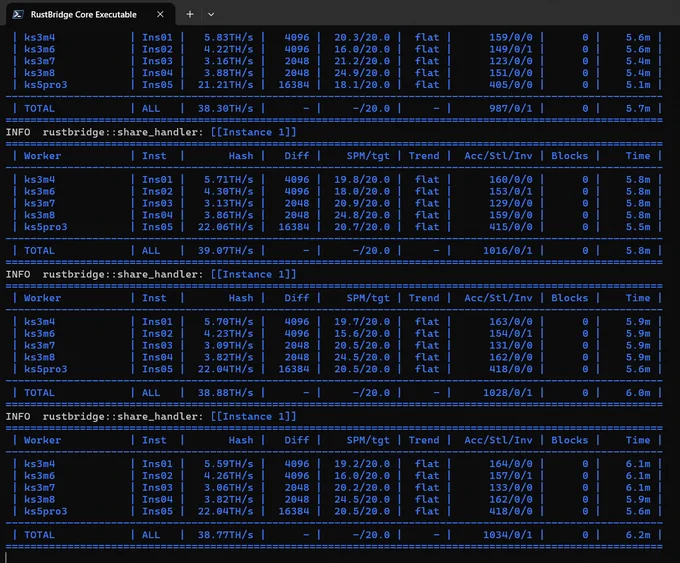The height and width of the screenshot is (563, 680).
Task: Click the 4.26TH/s hash value
Action: [x=229, y=476]
